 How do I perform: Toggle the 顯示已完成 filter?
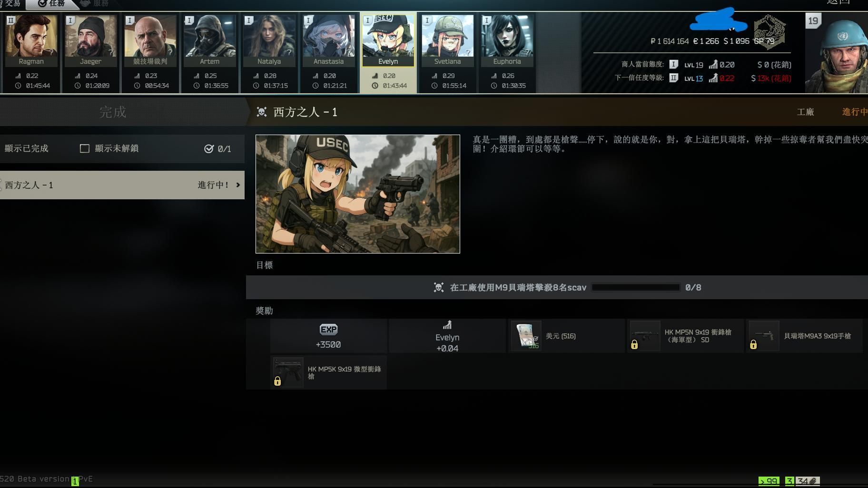pyautogui.click(x=27, y=148)
